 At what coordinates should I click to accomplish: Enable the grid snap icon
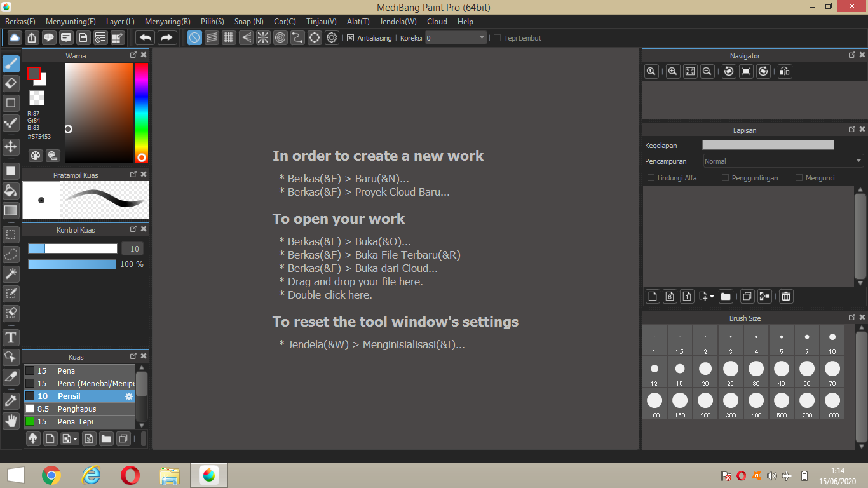pos(229,37)
